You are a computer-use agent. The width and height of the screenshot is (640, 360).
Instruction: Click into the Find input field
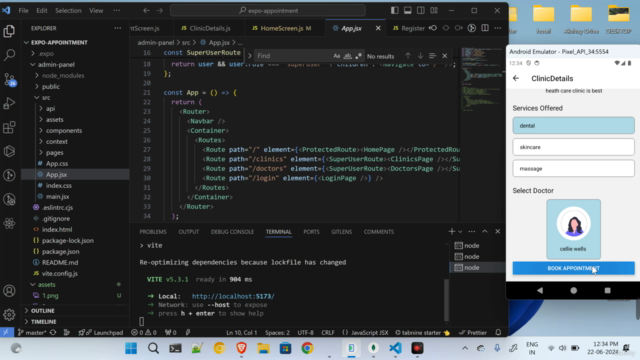pyautogui.click(x=292, y=56)
